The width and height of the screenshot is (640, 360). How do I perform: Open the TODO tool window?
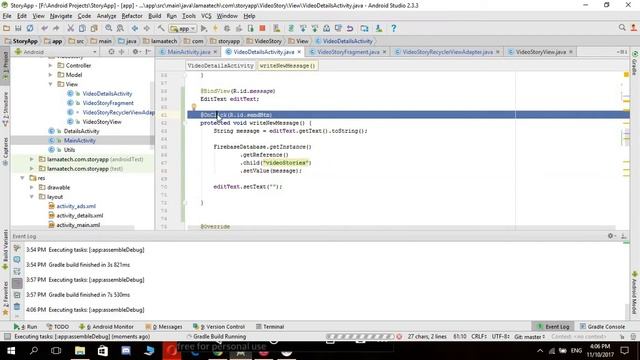pyautogui.click(x=58, y=327)
